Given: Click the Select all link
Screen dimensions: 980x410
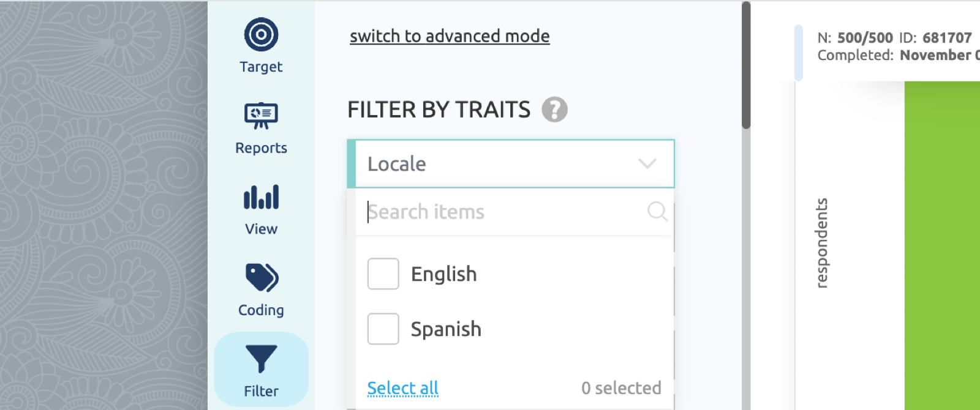Looking at the screenshot, I should tap(403, 388).
